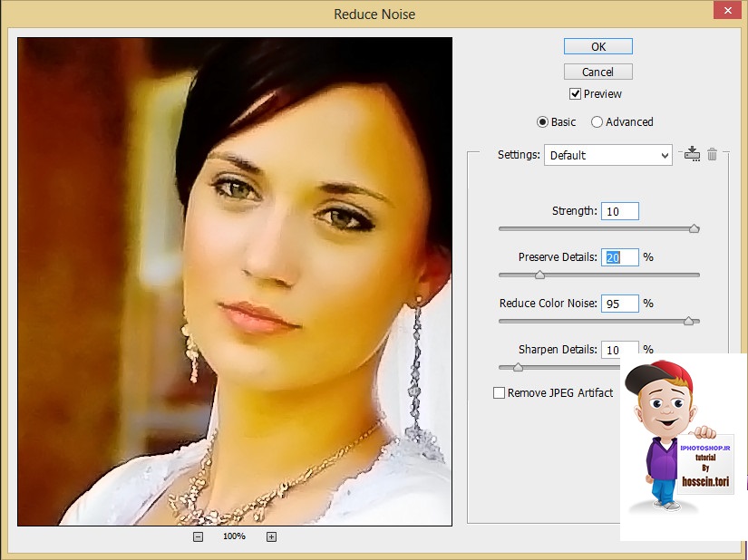The height and width of the screenshot is (560, 748).
Task: Click the Sharpen Details value field
Action: (619, 350)
